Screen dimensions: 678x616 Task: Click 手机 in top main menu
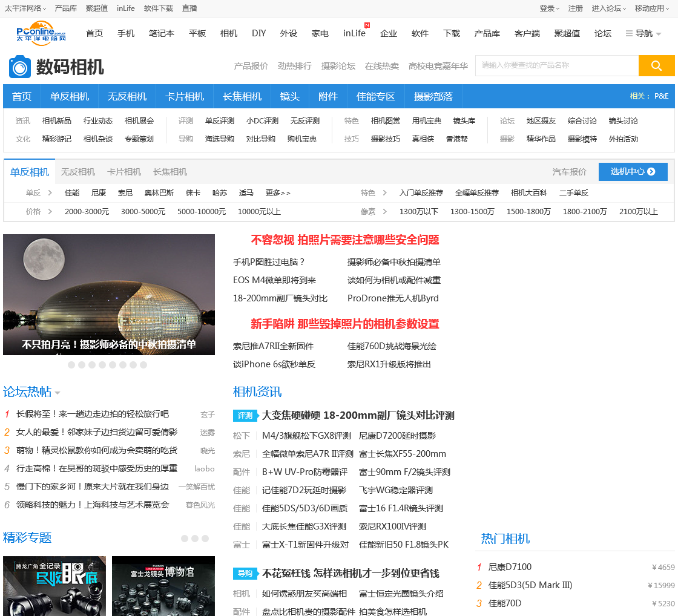click(x=126, y=33)
